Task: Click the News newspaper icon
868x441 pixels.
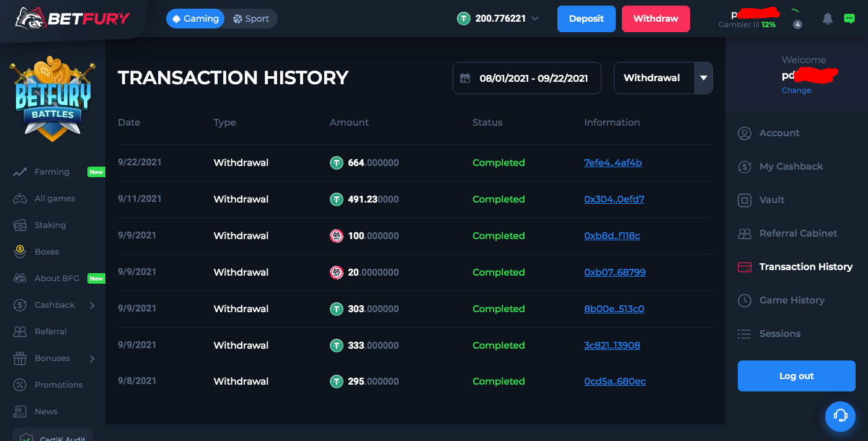Action: (x=20, y=412)
